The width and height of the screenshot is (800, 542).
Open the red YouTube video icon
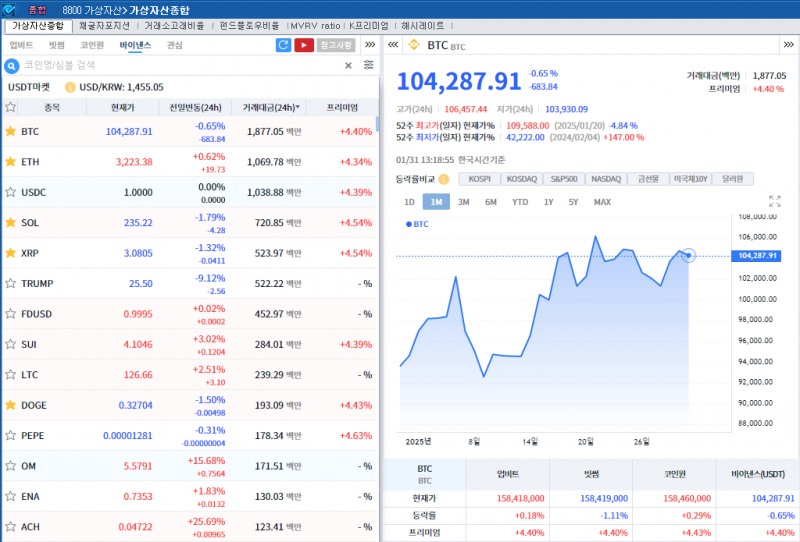point(304,45)
